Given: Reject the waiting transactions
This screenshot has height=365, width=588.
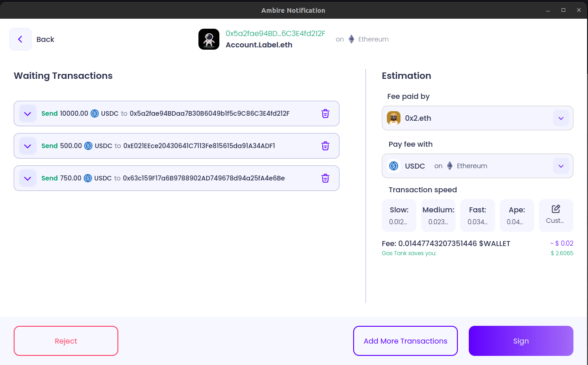Looking at the screenshot, I should pos(66,341).
